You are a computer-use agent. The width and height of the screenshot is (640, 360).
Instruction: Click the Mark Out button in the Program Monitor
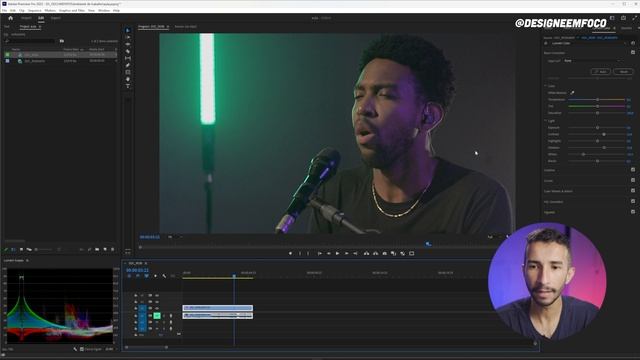coord(309,253)
